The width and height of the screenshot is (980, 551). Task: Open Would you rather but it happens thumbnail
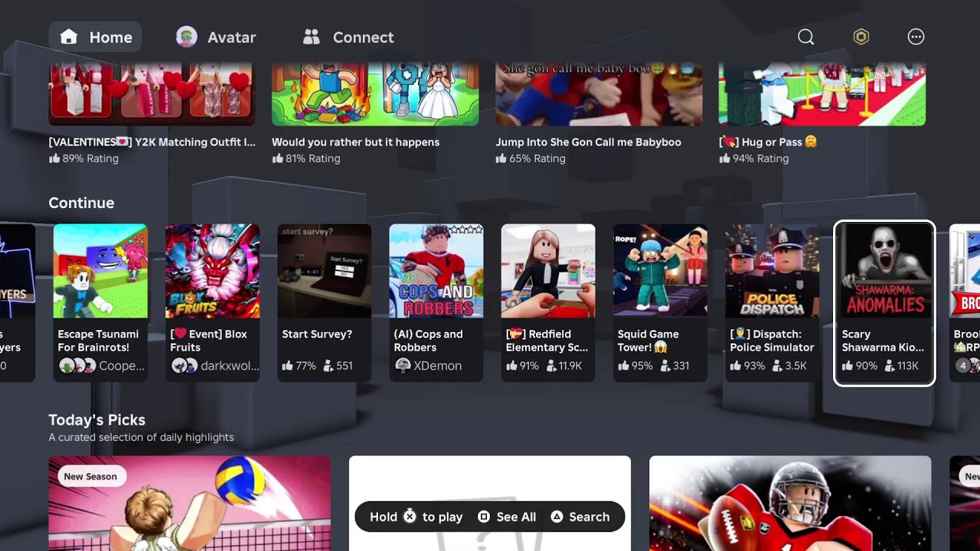[375, 94]
